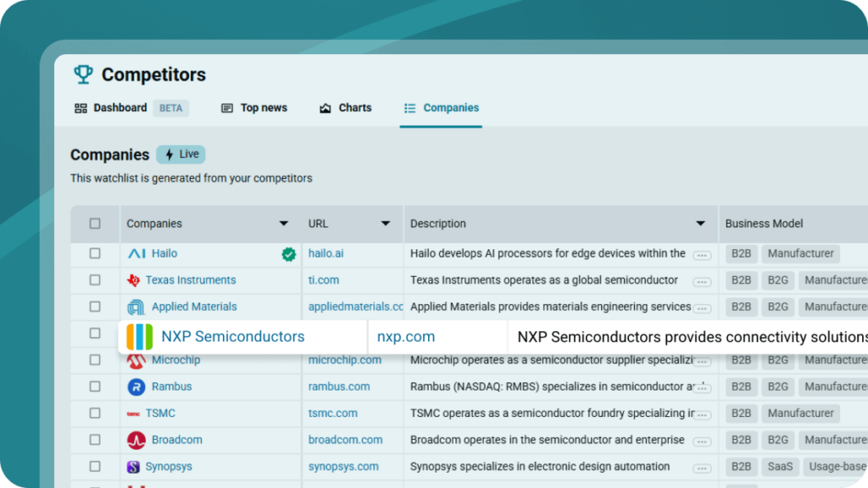Click the NXP Semiconductors logo
868x488 pixels.
140,336
